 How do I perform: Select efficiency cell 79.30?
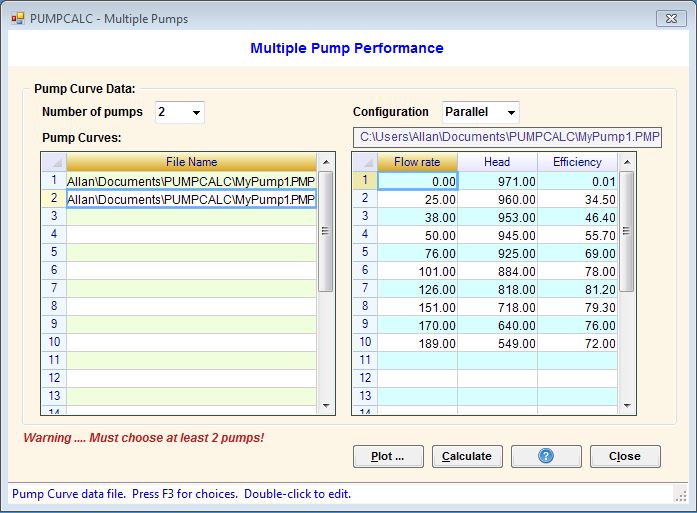[x=577, y=307]
